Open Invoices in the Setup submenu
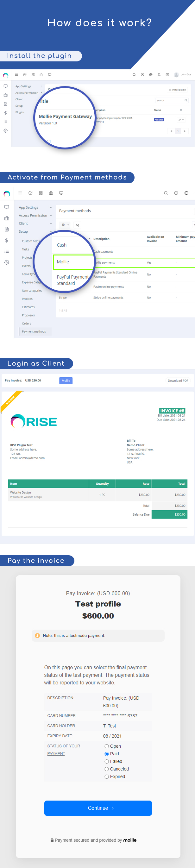This screenshot has height=868, width=195. click(x=27, y=299)
